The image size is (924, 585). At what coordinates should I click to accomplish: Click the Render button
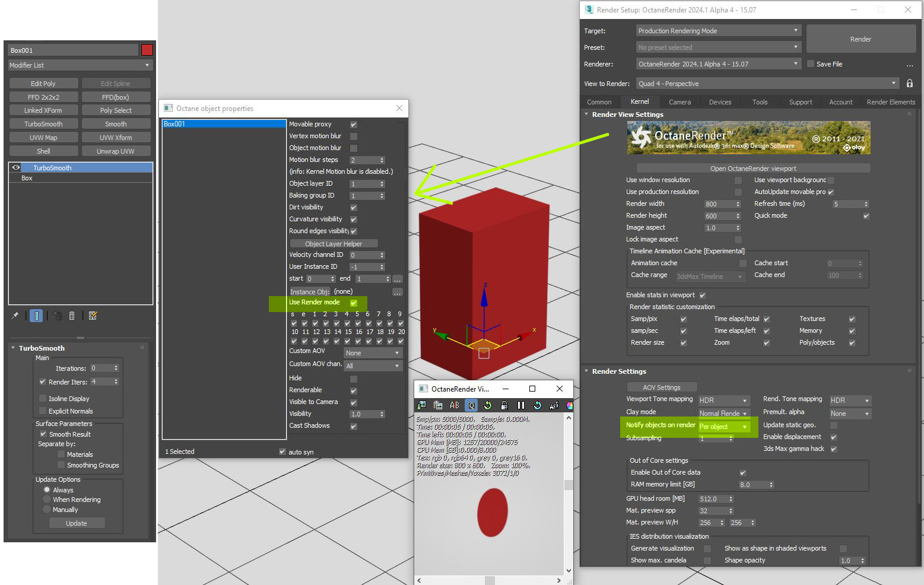(x=861, y=39)
